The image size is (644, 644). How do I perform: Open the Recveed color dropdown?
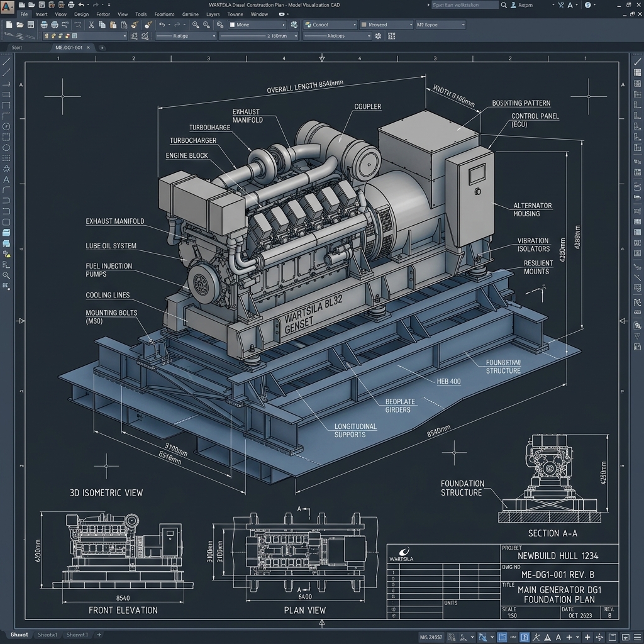[387, 25]
